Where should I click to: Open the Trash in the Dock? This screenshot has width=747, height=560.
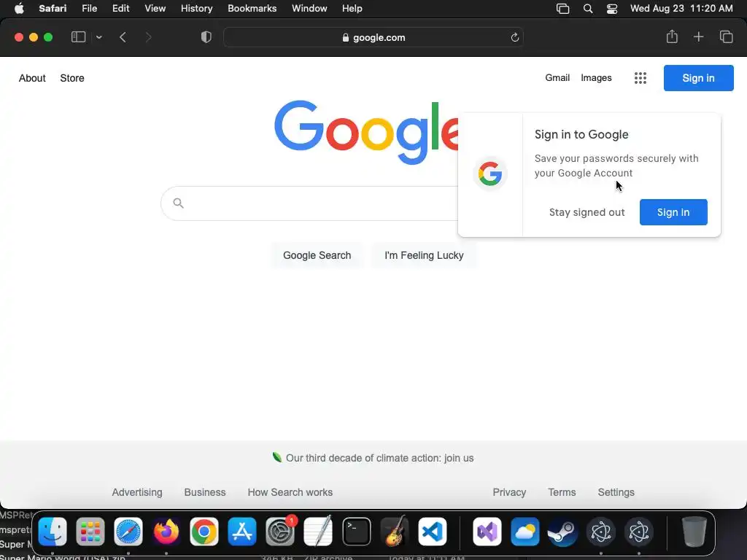(x=694, y=532)
